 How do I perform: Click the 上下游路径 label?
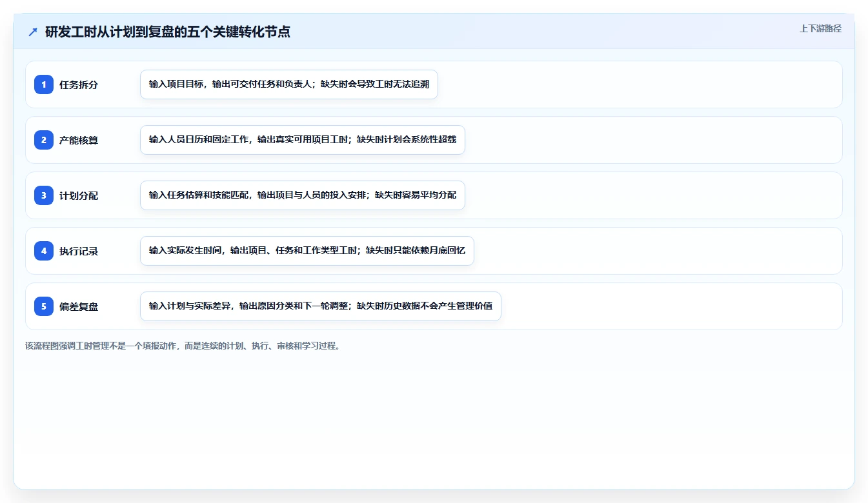(820, 28)
